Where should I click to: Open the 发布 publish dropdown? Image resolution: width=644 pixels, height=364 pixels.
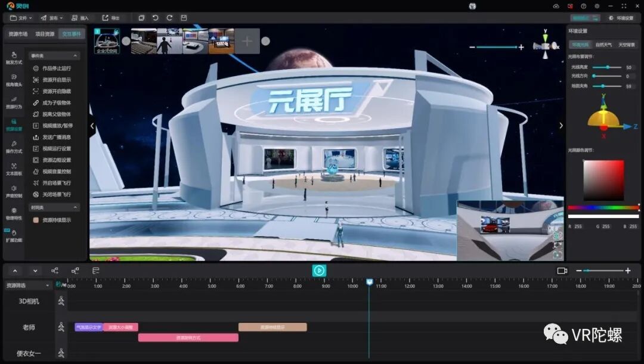click(x=51, y=18)
